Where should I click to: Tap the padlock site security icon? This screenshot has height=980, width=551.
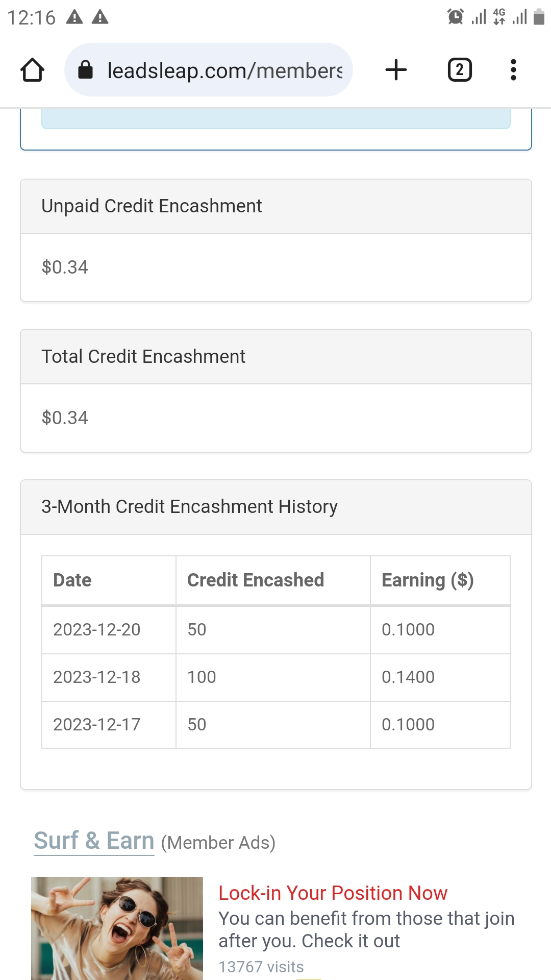pos(86,70)
